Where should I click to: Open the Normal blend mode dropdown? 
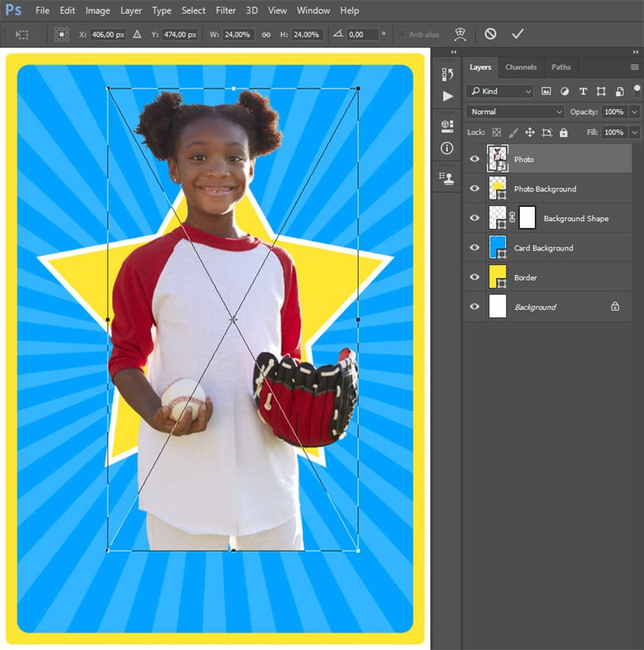pyautogui.click(x=514, y=112)
